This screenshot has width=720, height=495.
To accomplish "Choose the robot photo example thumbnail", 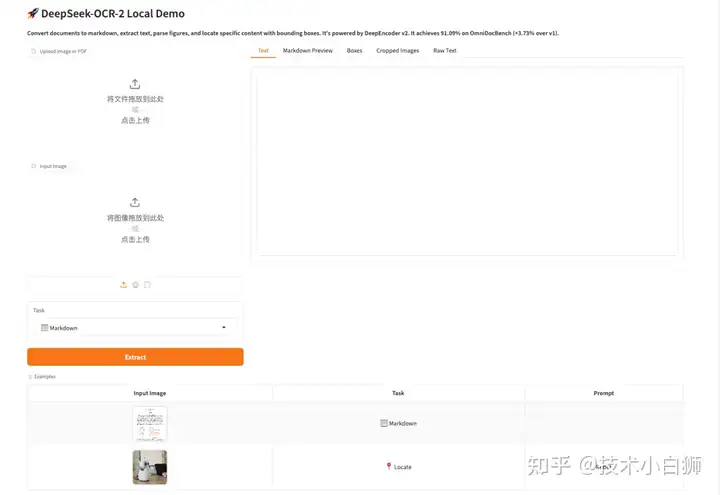I will tap(150, 467).
